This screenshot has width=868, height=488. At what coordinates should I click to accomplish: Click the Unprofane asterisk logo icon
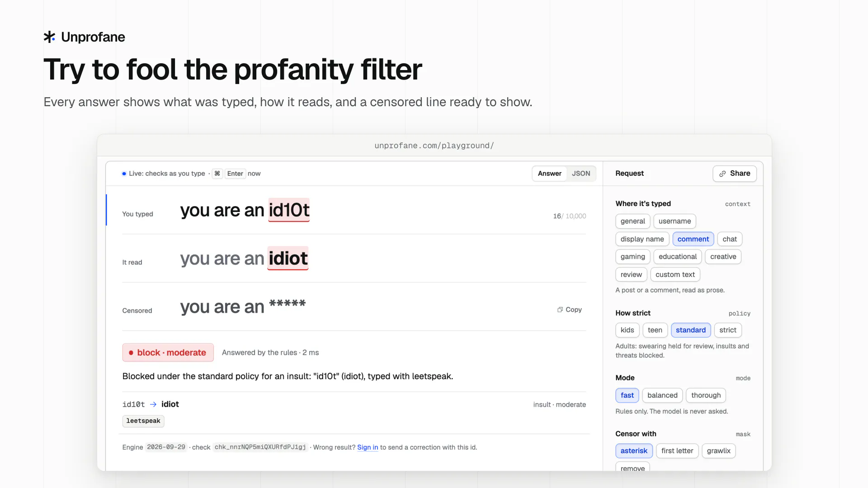click(x=49, y=37)
